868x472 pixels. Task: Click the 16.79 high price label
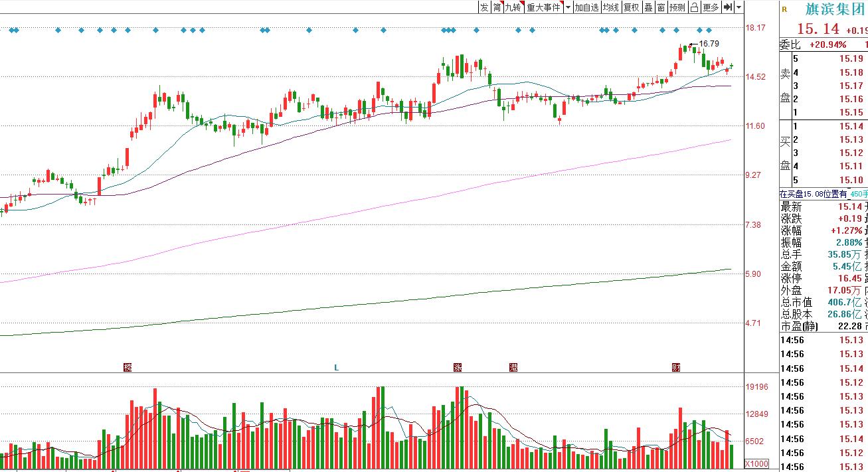coord(709,44)
